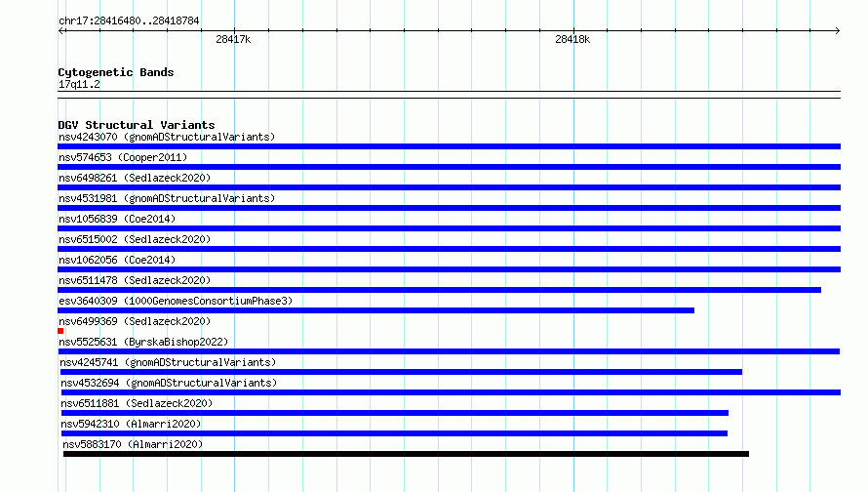Click the blue nsv5942310 variant bar
This screenshot has width=868, height=492.
[x=394, y=433]
